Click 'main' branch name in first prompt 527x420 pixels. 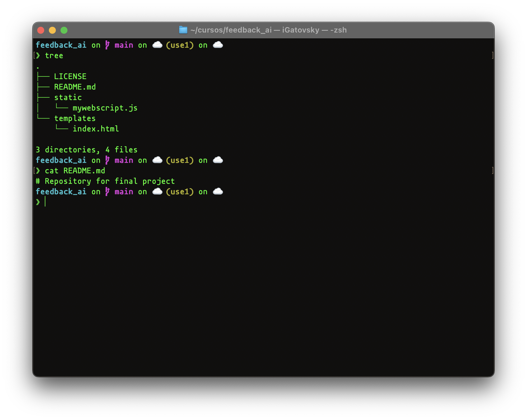[124, 45]
